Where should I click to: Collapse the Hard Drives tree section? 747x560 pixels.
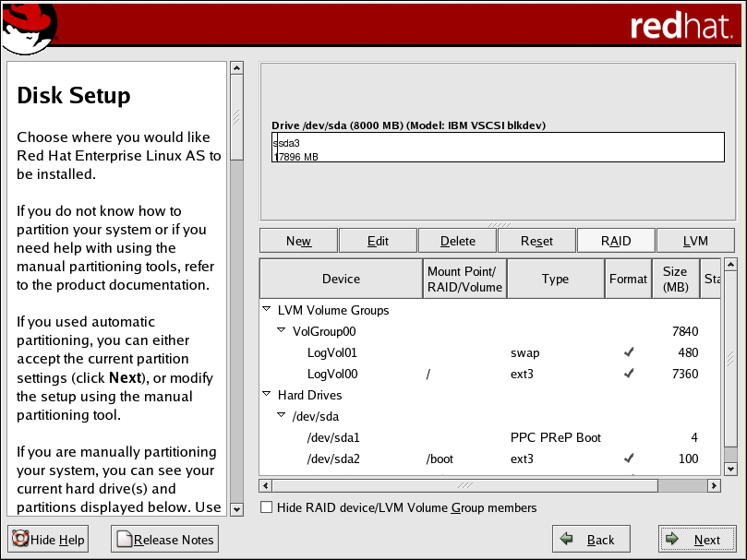pos(267,395)
